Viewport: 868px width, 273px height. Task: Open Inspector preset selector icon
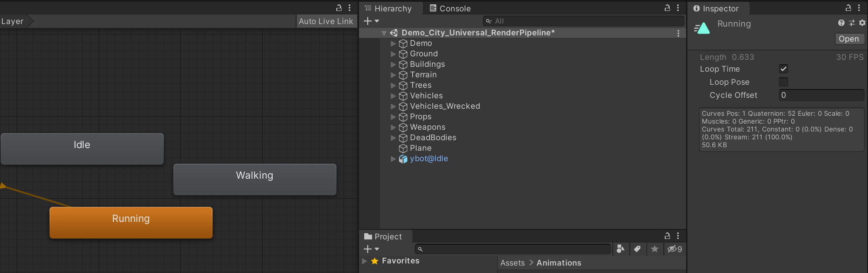tap(852, 23)
